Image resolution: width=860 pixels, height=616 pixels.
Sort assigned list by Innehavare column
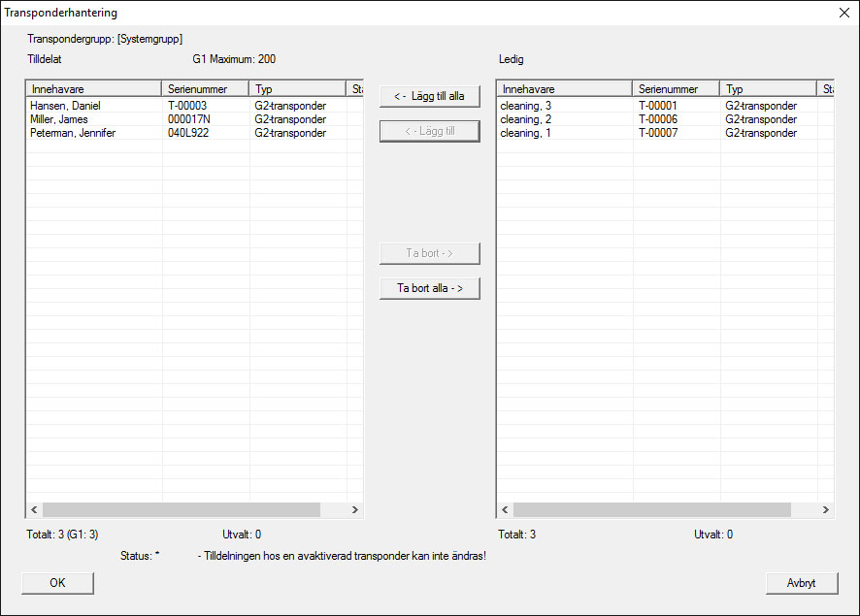[93, 89]
